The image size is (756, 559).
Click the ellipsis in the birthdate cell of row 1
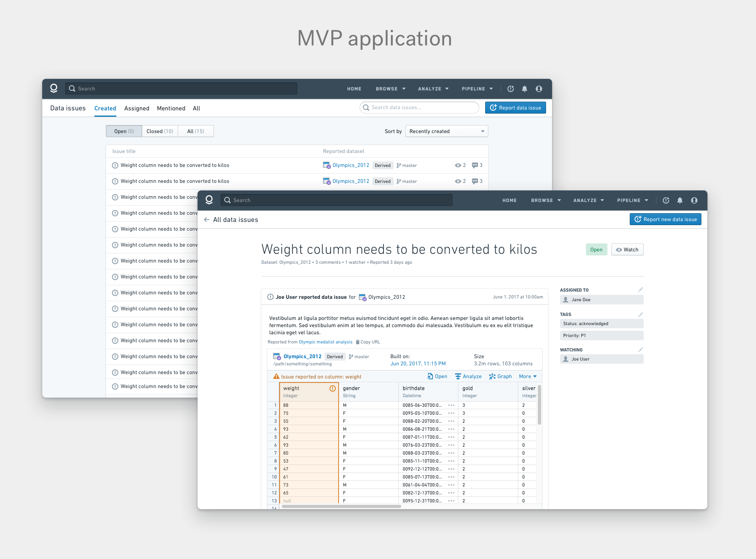451,405
